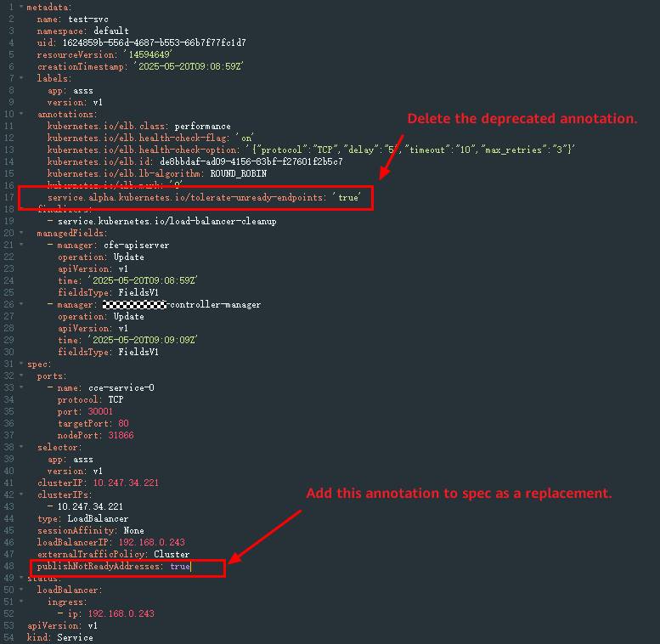Collapse the selector block arrow
Image resolution: width=660 pixels, height=644 pixels.
[x=21, y=446]
